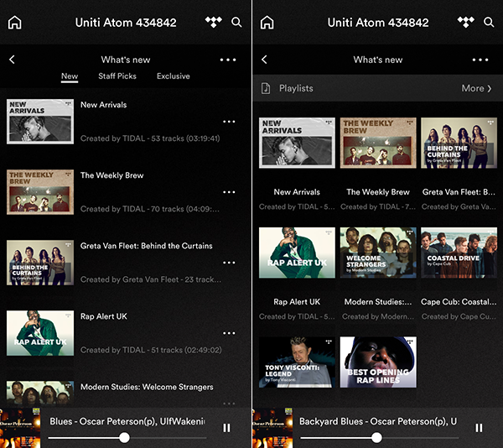503x448 pixels.
Task: Open Welcome Strangers cover in grid view
Action: coord(378,253)
